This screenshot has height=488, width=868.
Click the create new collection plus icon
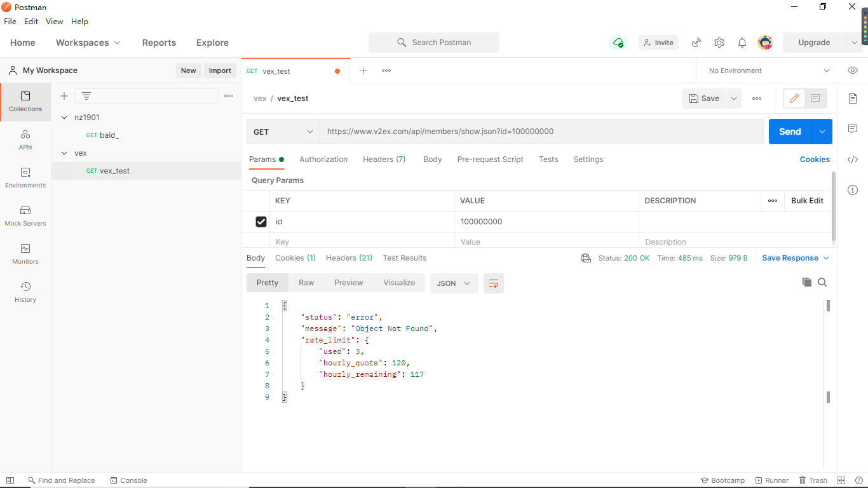[64, 96]
